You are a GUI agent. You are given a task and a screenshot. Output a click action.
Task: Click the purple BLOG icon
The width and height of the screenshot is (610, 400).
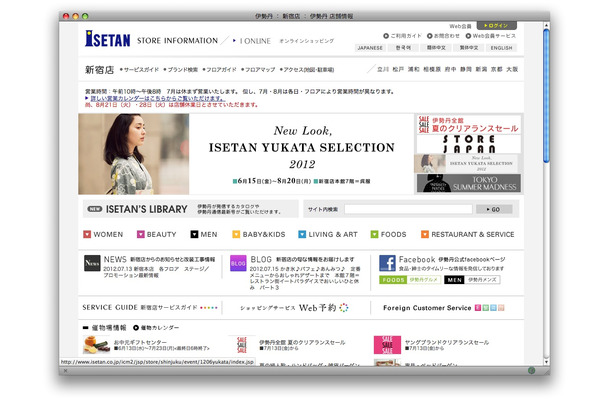coord(238,263)
